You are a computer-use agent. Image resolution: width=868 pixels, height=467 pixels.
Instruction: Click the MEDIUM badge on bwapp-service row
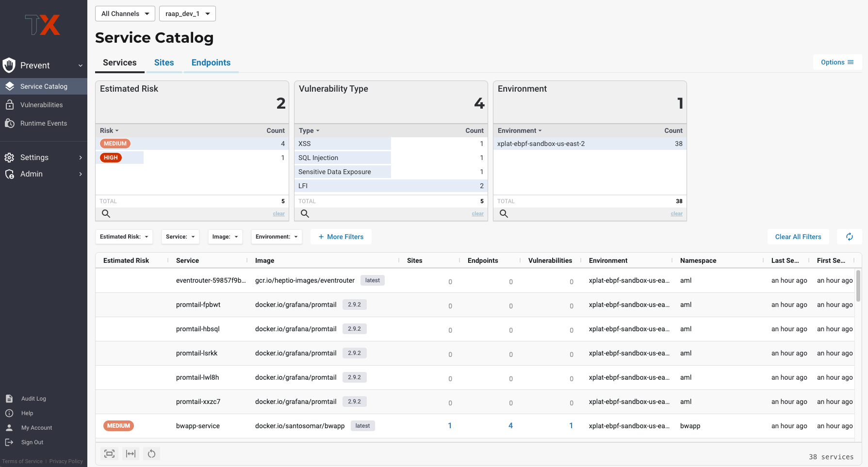tap(118, 426)
